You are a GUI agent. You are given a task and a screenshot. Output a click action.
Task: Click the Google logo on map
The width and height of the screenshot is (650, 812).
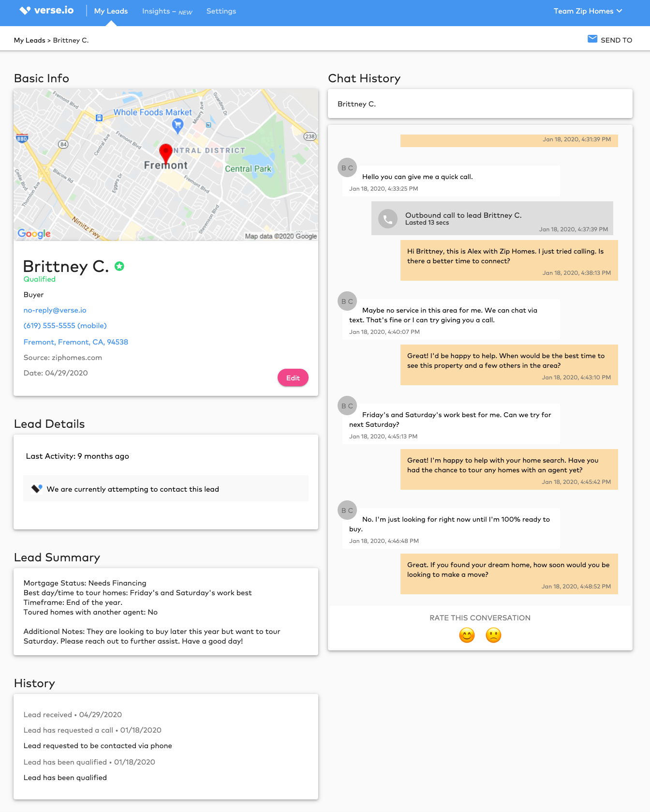click(34, 234)
